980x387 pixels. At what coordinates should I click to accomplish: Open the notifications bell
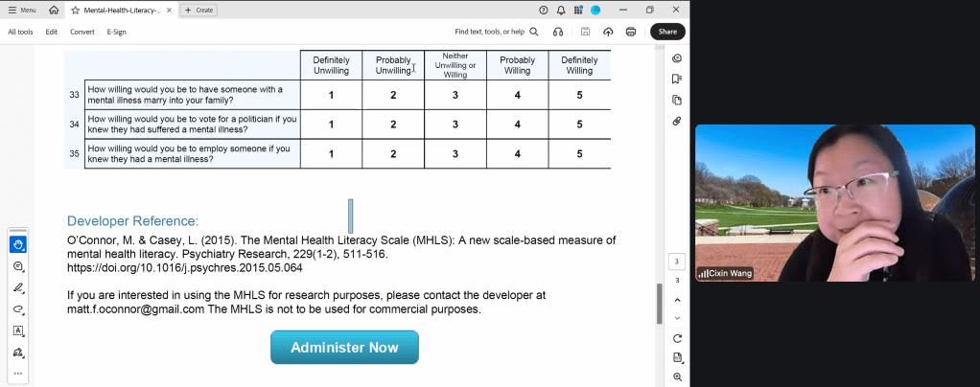coord(561,10)
